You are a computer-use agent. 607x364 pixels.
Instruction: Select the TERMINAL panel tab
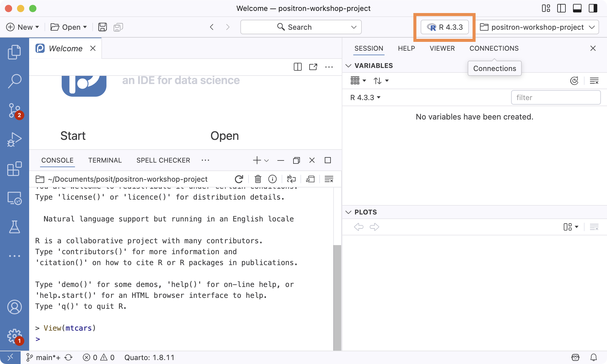pyautogui.click(x=105, y=160)
